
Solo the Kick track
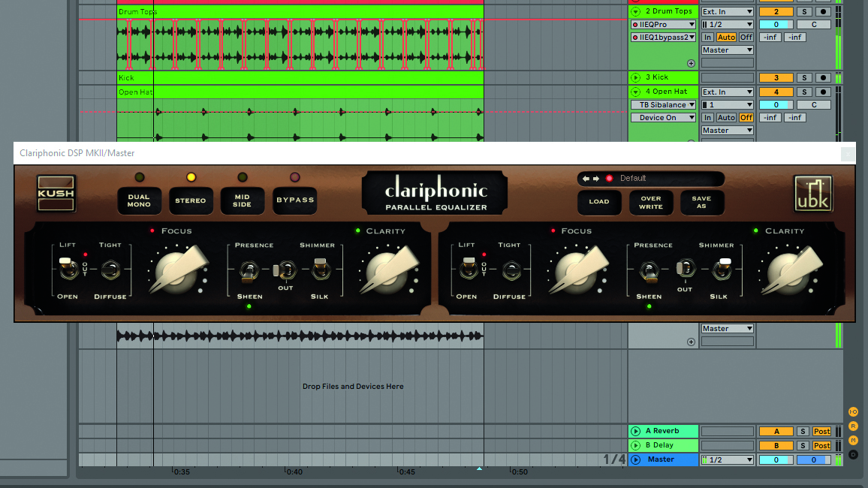point(804,77)
